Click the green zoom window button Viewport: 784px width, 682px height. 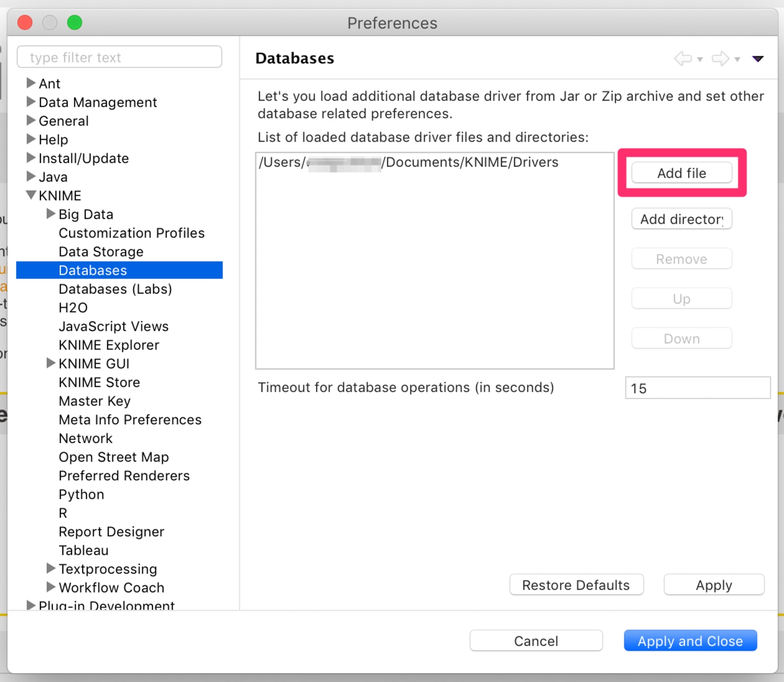click(x=75, y=22)
